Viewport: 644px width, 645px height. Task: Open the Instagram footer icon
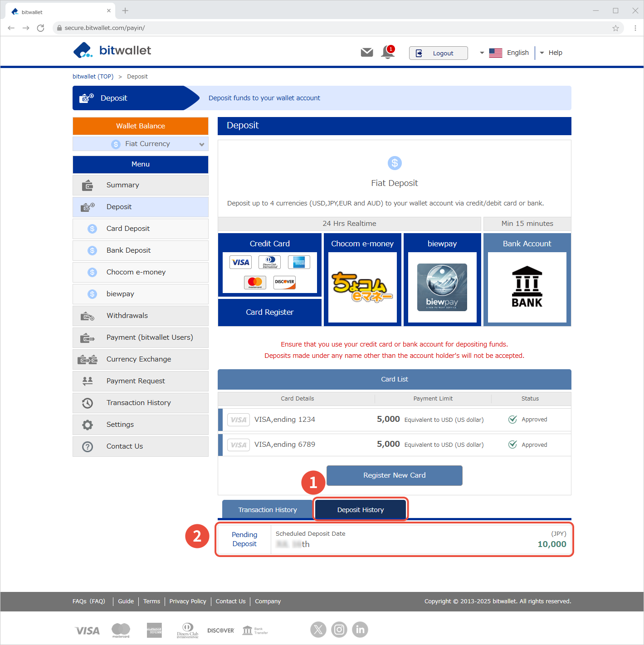(339, 629)
